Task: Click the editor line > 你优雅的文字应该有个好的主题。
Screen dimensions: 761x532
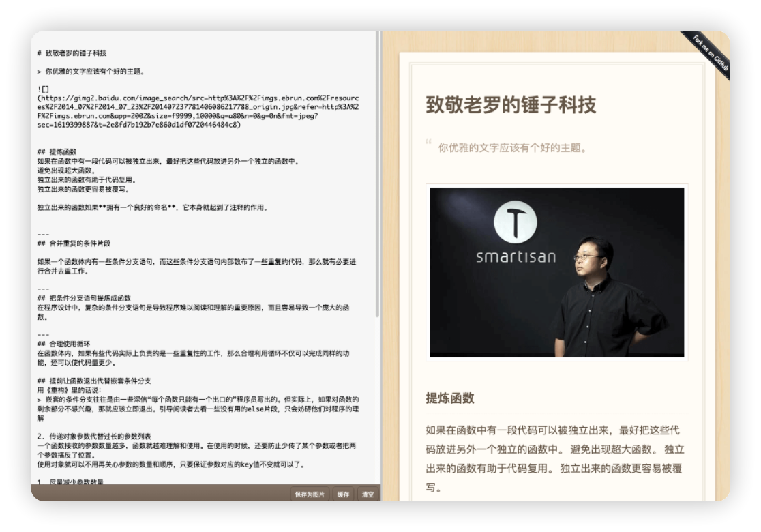Action: point(91,72)
